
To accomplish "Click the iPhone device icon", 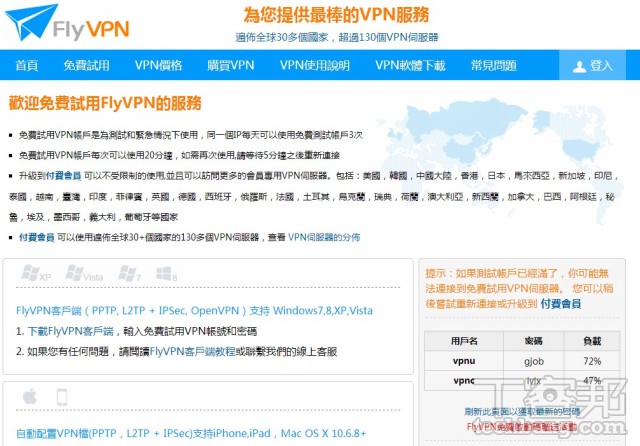I will coord(62,397).
